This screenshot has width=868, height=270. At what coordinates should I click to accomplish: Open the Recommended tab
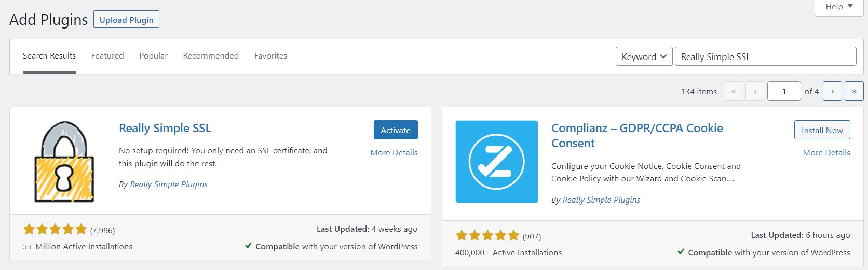pyautogui.click(x=211, y=56)
